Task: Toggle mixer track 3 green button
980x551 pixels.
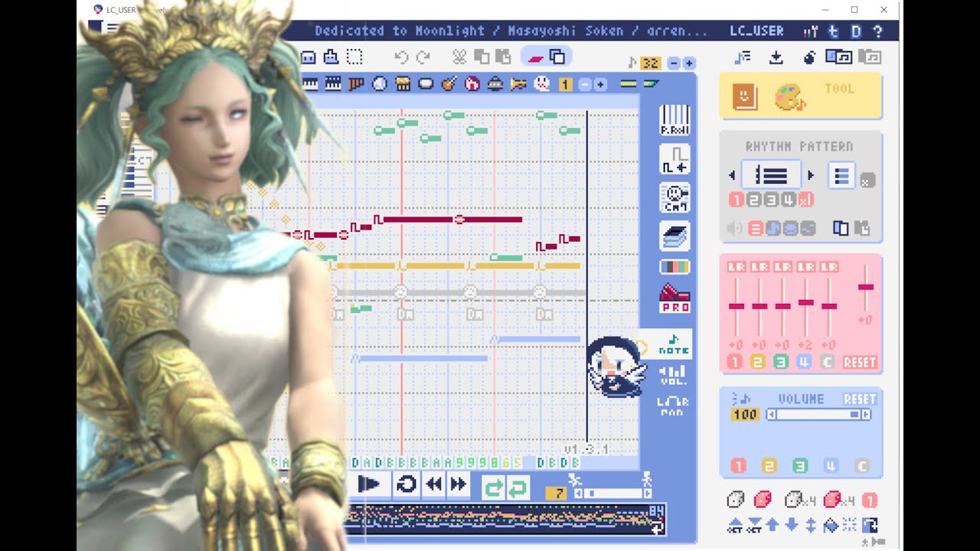Action: pyautogui.click(x=781, y=362)
